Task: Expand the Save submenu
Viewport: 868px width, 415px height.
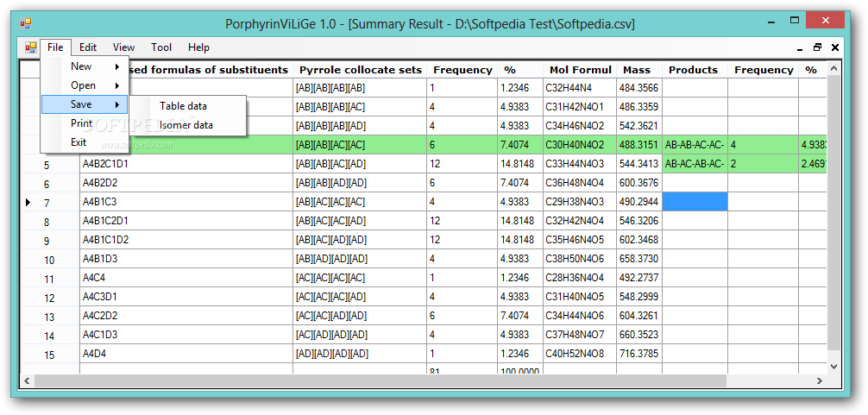Action: pyautogui.click(x=85, y=104)
